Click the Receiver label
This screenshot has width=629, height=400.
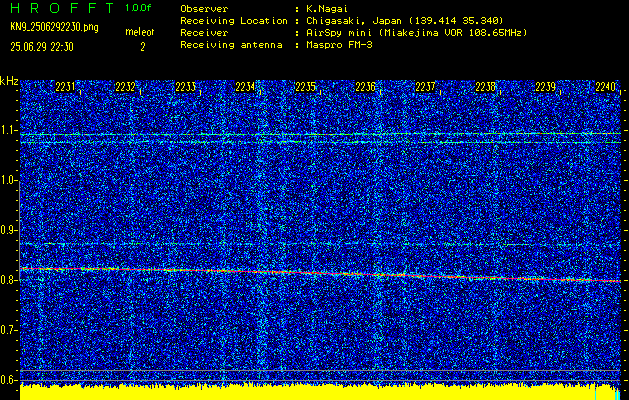204,32
